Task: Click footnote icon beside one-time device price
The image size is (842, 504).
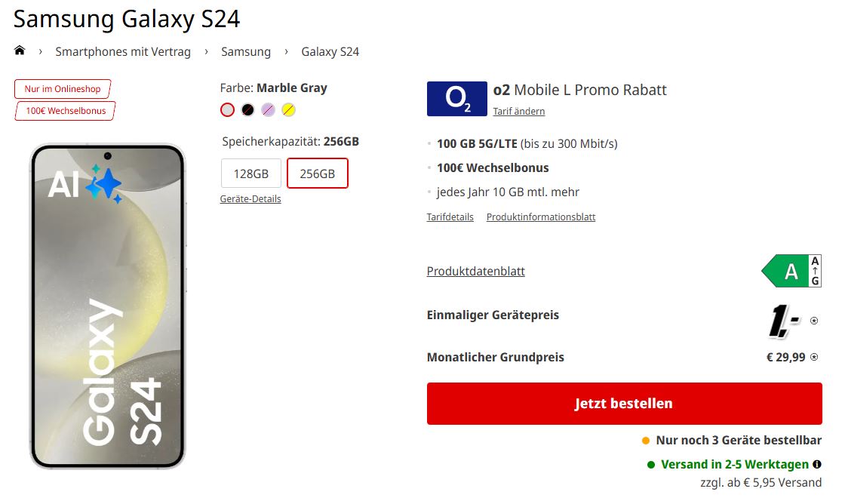Action: point(814,321)
